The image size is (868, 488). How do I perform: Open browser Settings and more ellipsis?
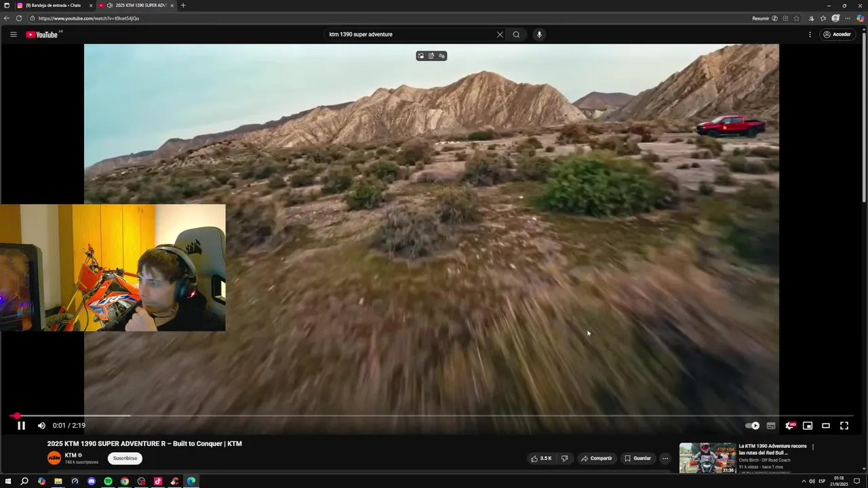pyautogui.click(x=848, y=18)
